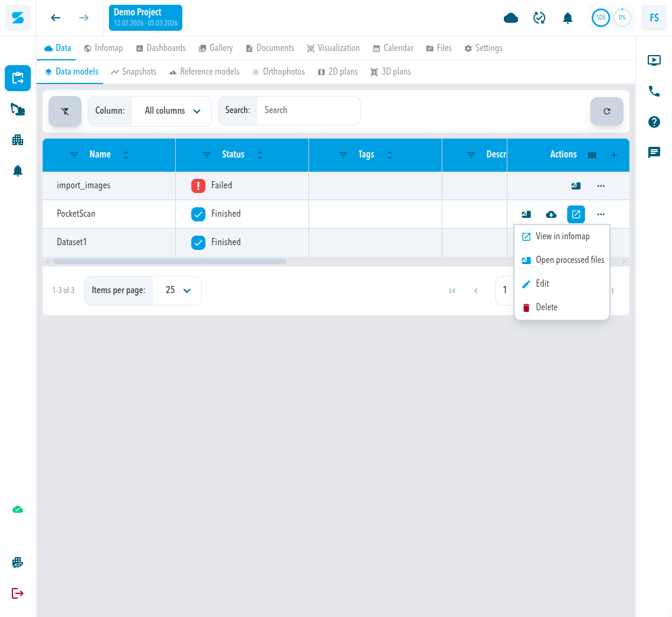Expand the Items per page dropdown

[178, 291]
